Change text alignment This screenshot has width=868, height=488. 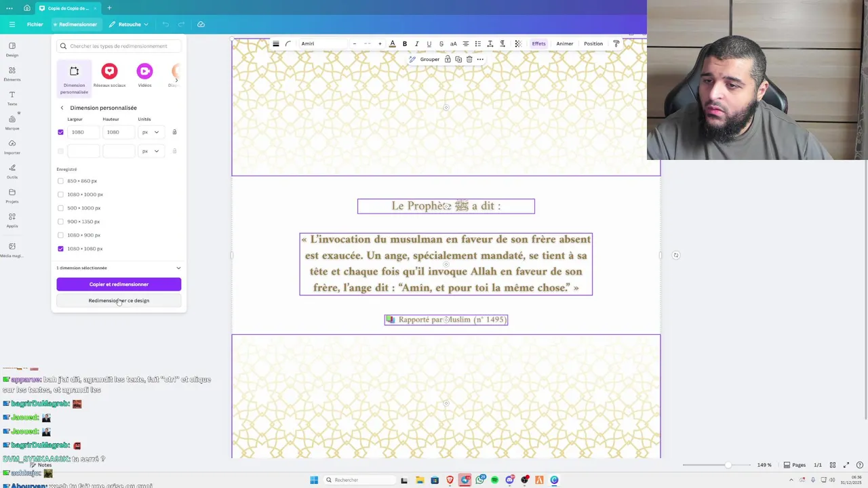[465, 43]
